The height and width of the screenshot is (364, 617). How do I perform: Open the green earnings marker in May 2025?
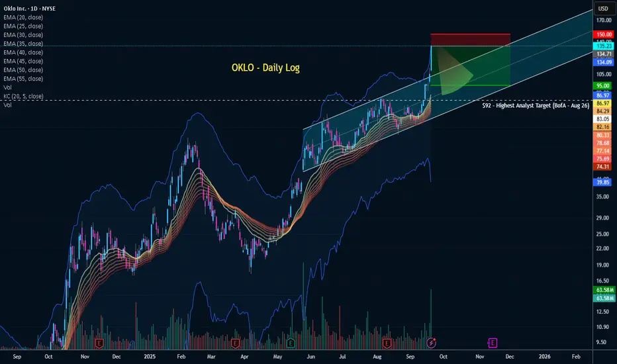point(291,343)
